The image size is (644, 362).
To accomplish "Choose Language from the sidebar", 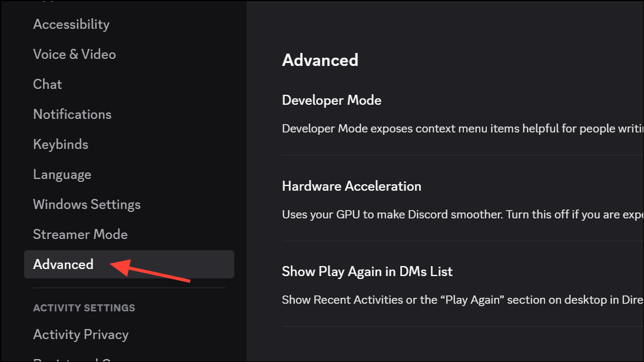I will 62,174.
